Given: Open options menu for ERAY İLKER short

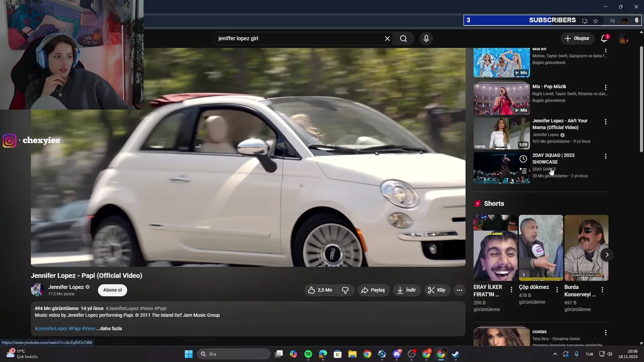Looking at the screenshot, I should 512,290.
